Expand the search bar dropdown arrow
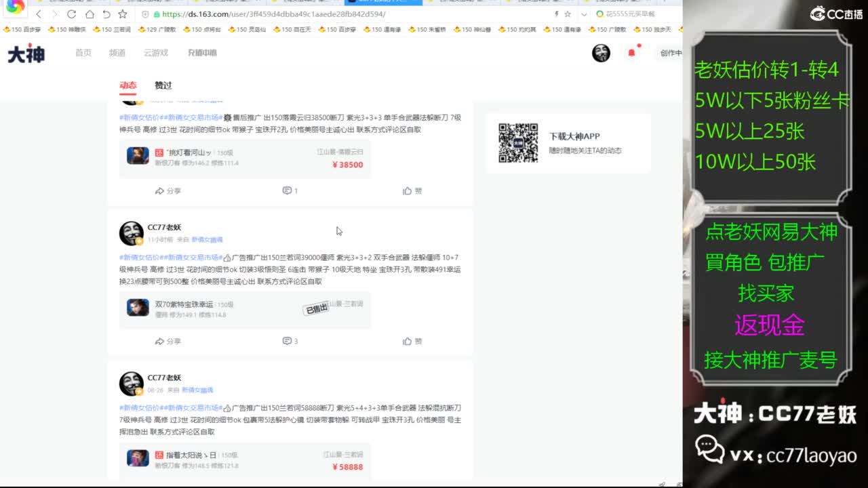This screenshot has height=488, width=868. (x=584, y=14)
